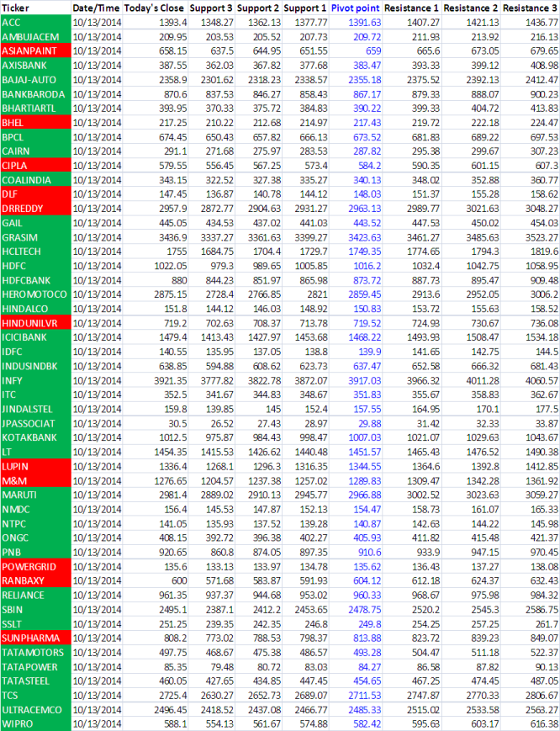This screenshot has height=731, width=560.
Task: Click the red POWERGRID ticker cell
Action: pyautogui.click(x=36, y=566)
